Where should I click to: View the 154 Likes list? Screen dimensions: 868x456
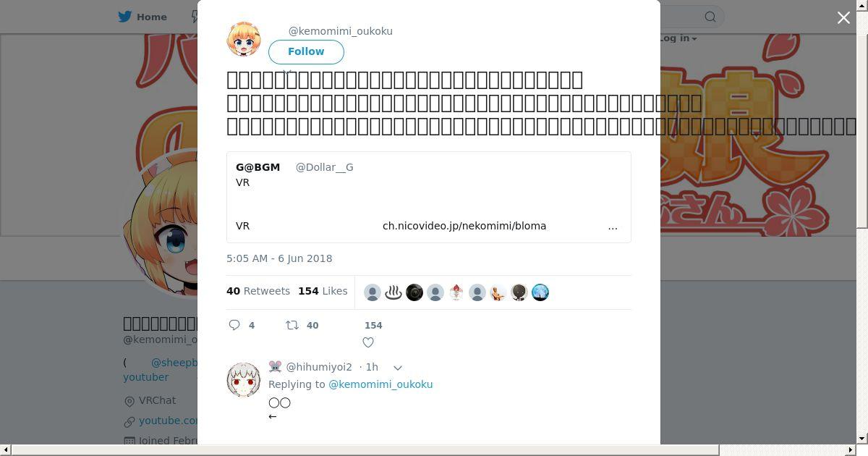tap(323, 291)
